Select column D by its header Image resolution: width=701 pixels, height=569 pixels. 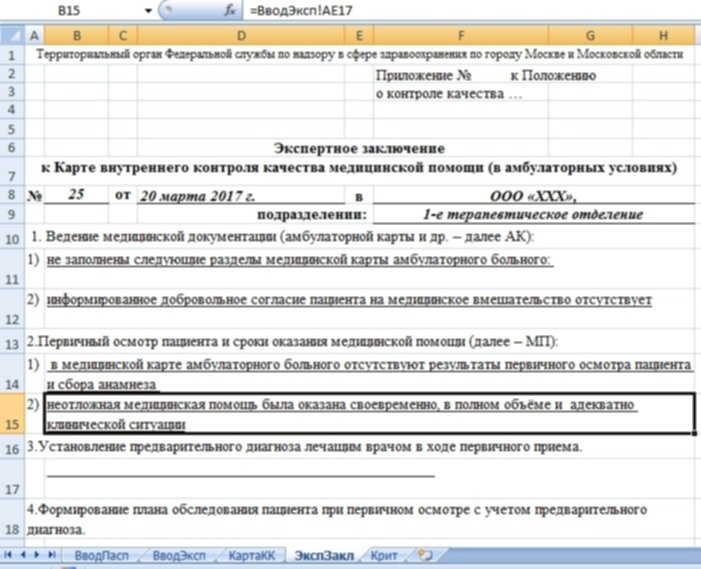(x=241, y=36)
